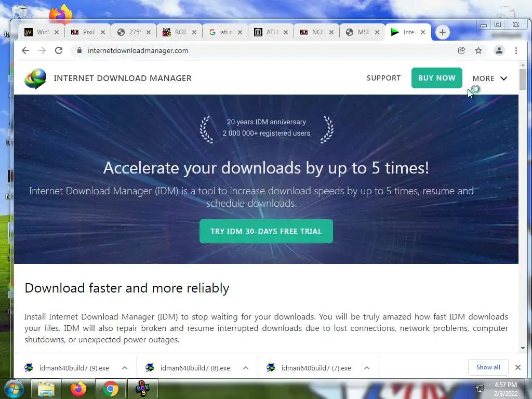Expand options for idman640build7 (8).exe
Screen dimensions: 532x399
coord(246,368)
